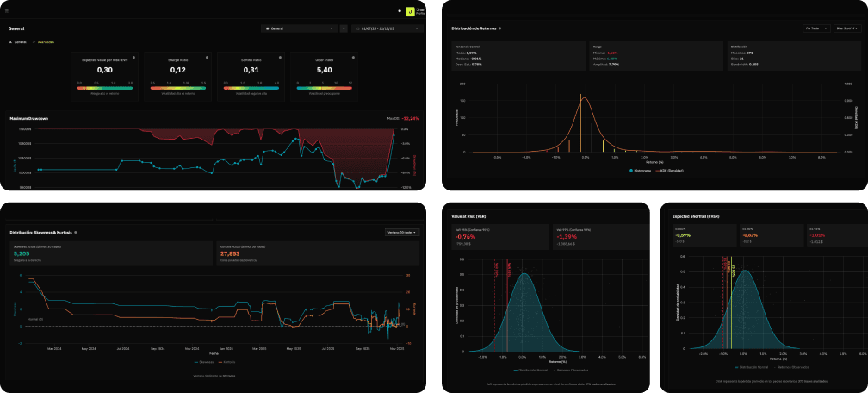Toggle Skewness line in chart legend
This screenshot has height=393, width=868.
coord(204,362)
